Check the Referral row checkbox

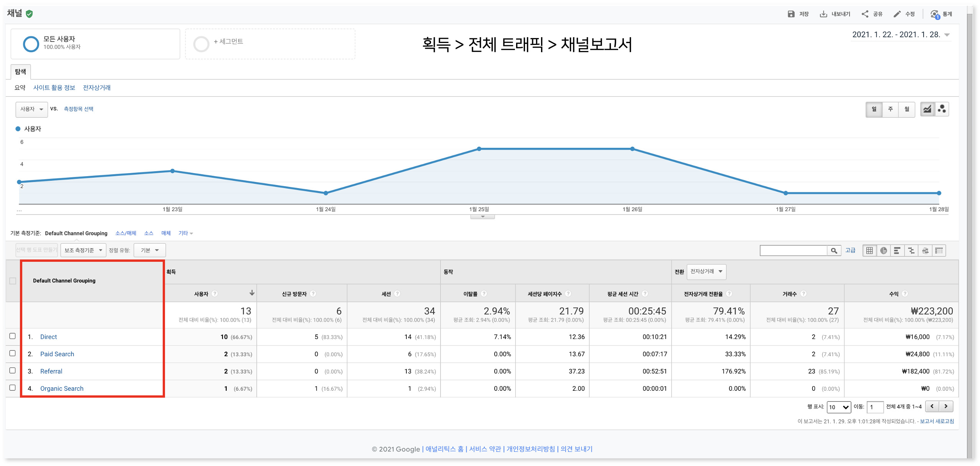click(x=12, y=371)
